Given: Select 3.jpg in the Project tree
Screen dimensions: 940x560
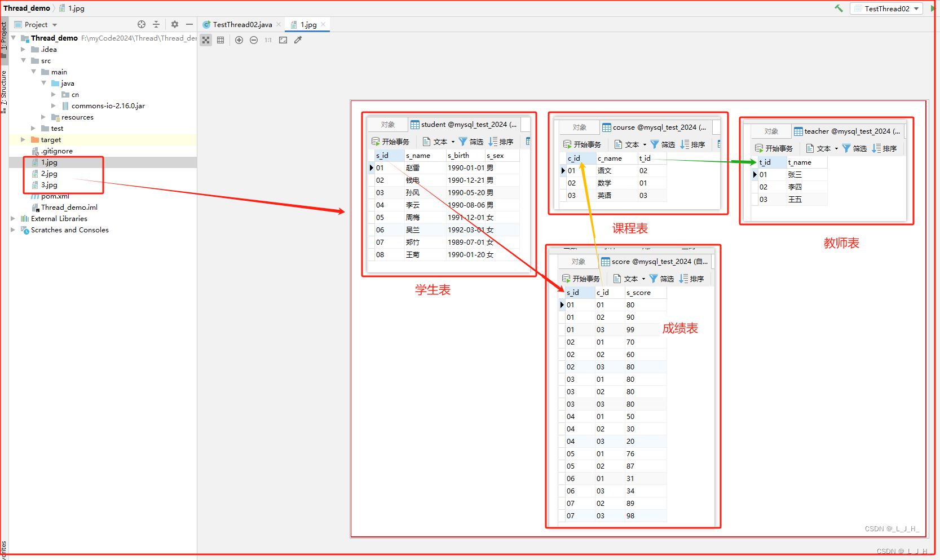Looking at the screenshot, I should 49,184.
